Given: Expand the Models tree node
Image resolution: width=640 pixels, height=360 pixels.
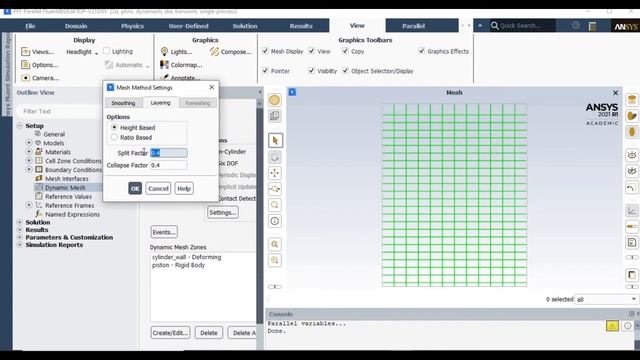Looking at the screenshot, I should (29, 143).
